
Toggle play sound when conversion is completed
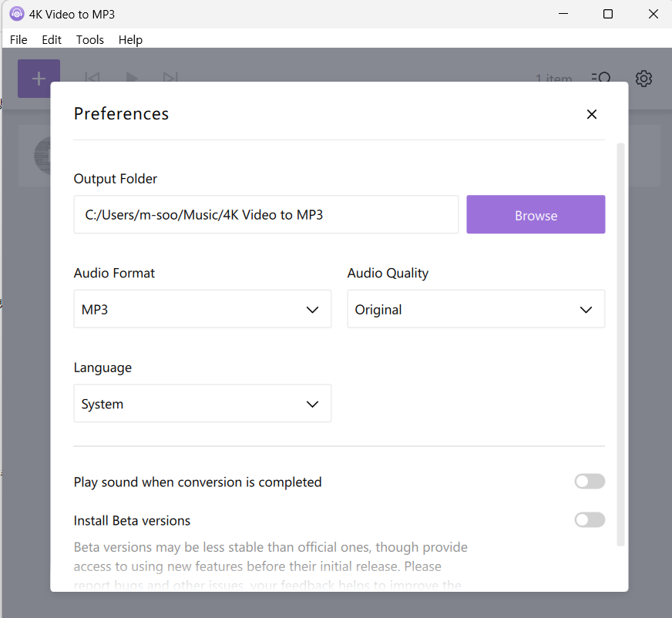(x=590, y=482)
